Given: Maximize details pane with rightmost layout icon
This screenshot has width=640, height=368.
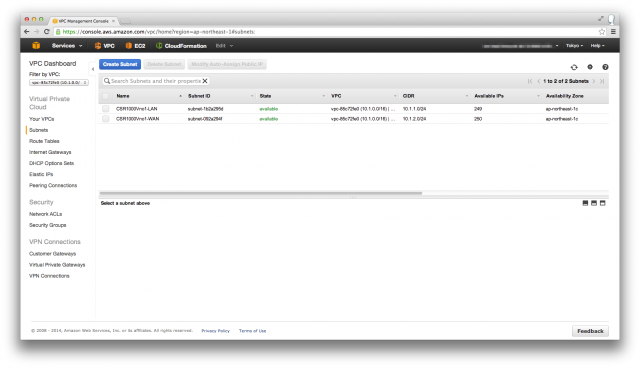Looking at the screenshot, I should 602,203.
